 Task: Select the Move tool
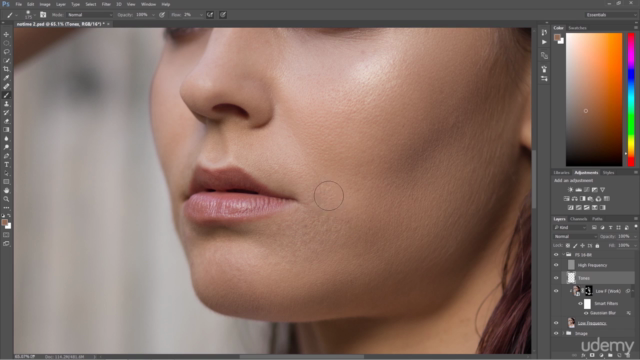coord(6,34)
